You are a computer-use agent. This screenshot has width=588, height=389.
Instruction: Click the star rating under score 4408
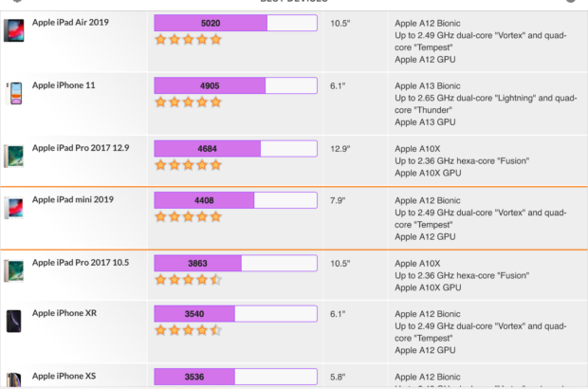click(x=188, y=216)
